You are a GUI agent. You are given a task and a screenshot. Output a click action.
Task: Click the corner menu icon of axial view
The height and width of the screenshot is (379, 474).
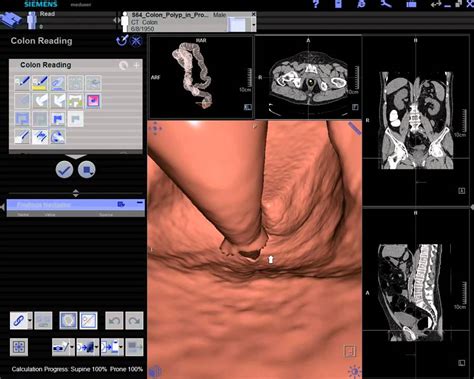click(x=355, y=107)
